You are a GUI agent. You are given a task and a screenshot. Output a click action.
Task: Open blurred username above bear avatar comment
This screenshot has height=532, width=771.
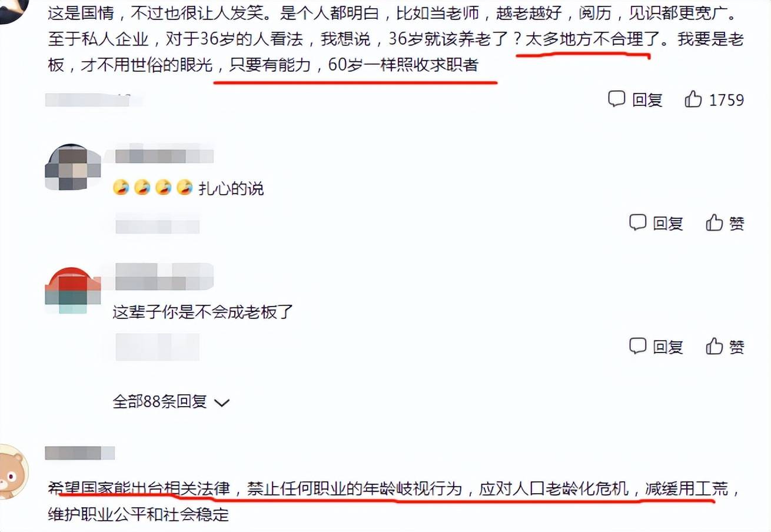pos(79,453)
